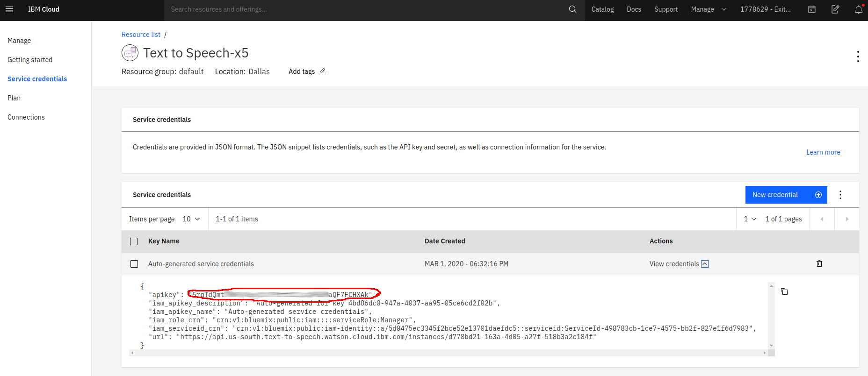
Task: Click the 1 of 1 pages text
Action: click(x=783, y=219)
